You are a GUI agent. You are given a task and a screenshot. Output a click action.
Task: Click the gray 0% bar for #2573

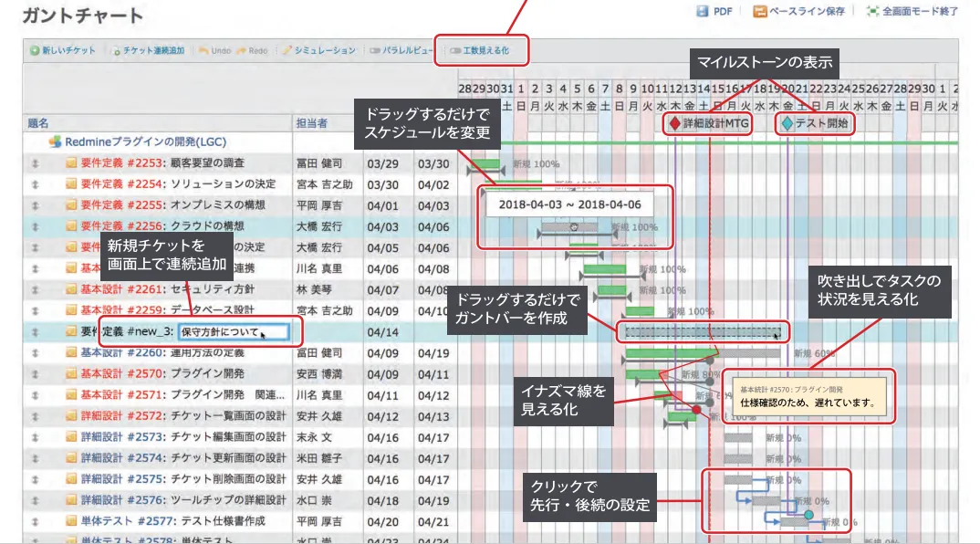coord(738,438)
